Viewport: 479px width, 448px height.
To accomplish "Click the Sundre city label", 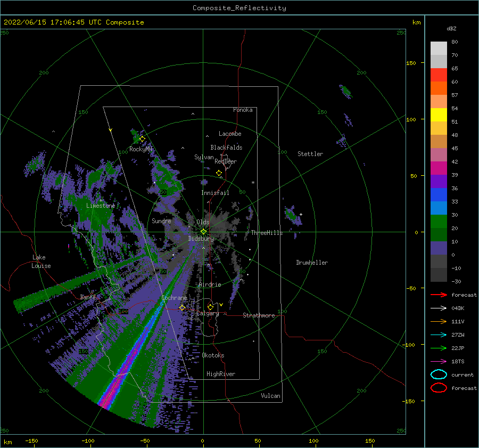I will [x=161, y=221].
